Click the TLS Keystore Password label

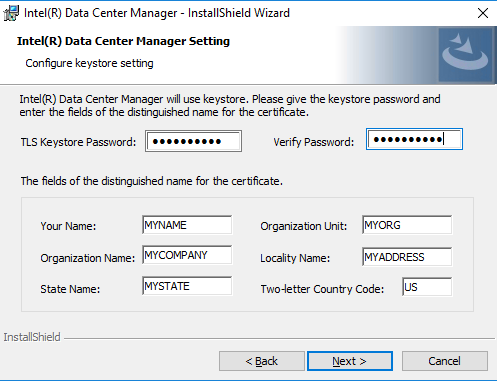[x=78, y=142]
